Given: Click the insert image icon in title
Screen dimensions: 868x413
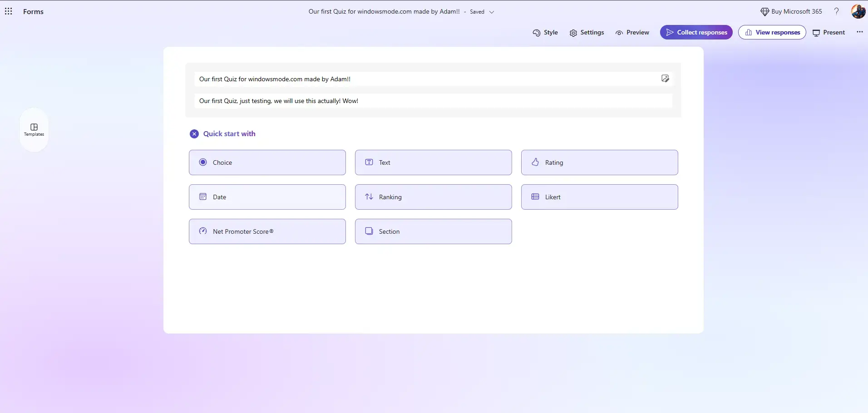Looking at the screenshot, I should point(665,79).
